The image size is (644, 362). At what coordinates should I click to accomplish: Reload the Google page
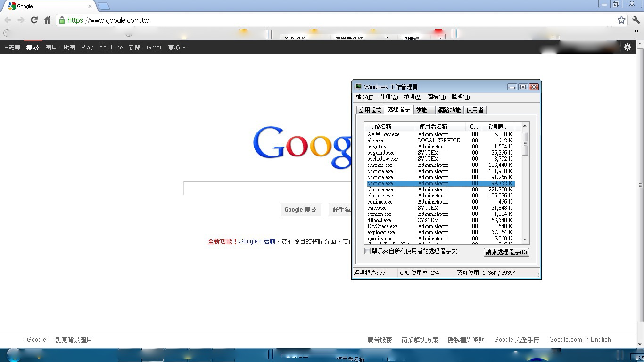(x=34, y=20)
